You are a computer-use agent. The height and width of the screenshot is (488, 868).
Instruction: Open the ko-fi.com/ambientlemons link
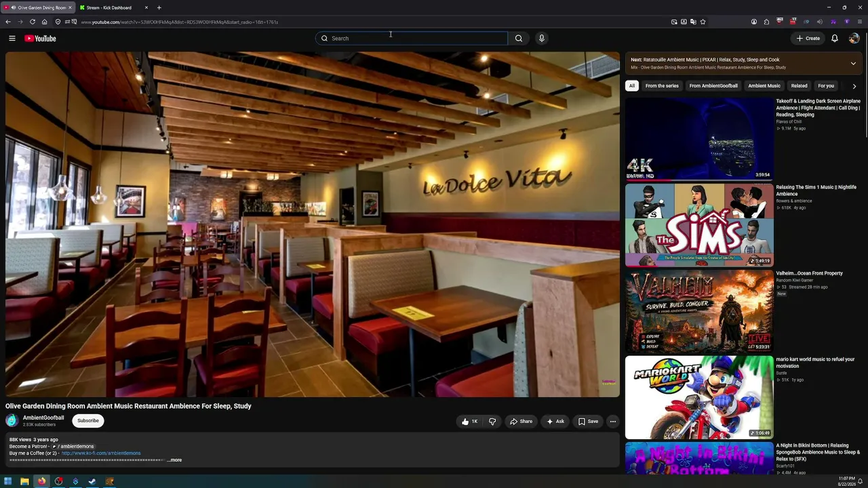click(101, 453)
